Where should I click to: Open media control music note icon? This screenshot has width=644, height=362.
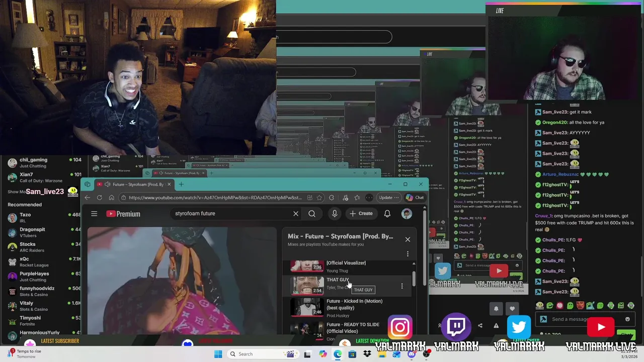[x=345, y=198]
